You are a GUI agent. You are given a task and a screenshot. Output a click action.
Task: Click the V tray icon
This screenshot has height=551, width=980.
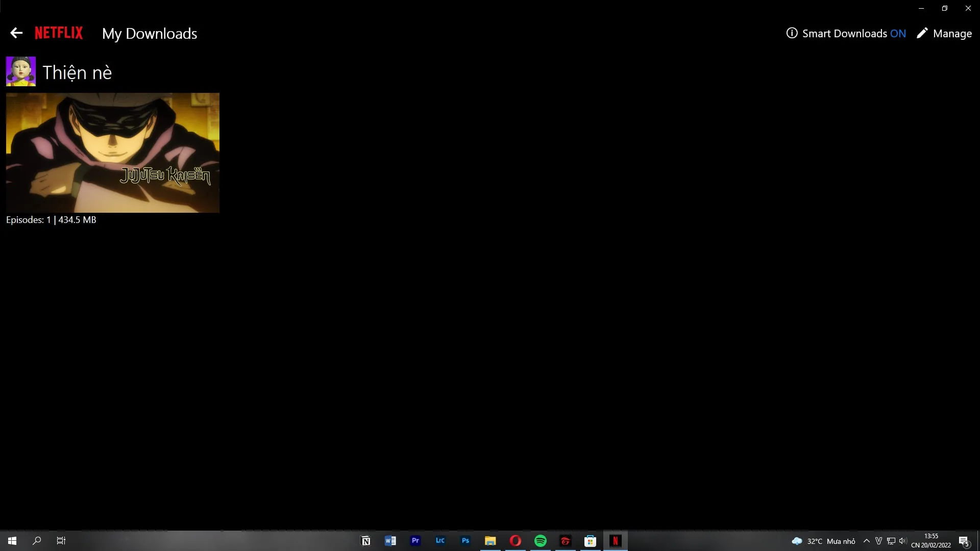pos(878,541)
